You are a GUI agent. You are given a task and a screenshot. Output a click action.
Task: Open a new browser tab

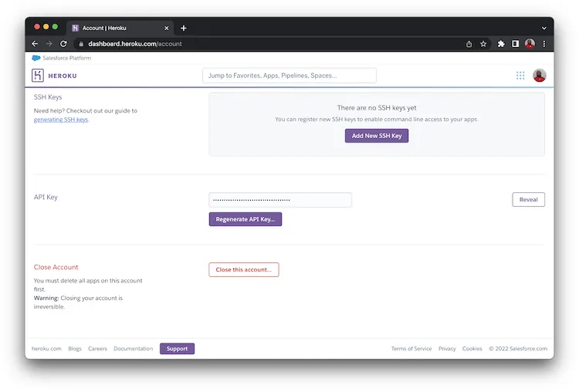[184, 28]
